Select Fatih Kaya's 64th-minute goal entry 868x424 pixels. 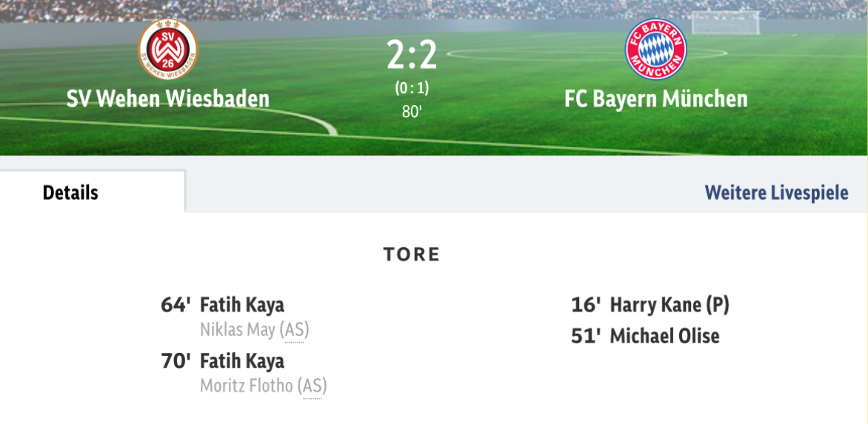(242, 305)
